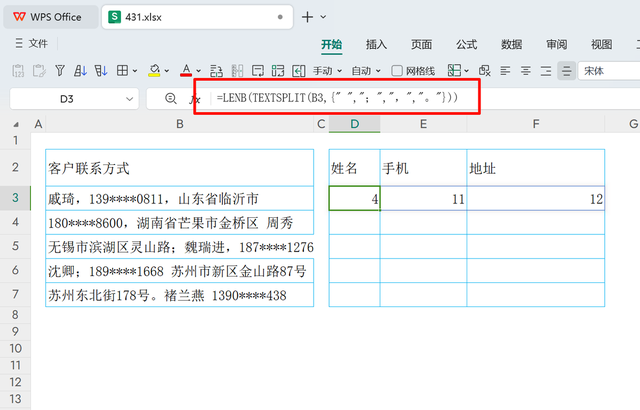Click the 宋体 font name box

point(609,71)
